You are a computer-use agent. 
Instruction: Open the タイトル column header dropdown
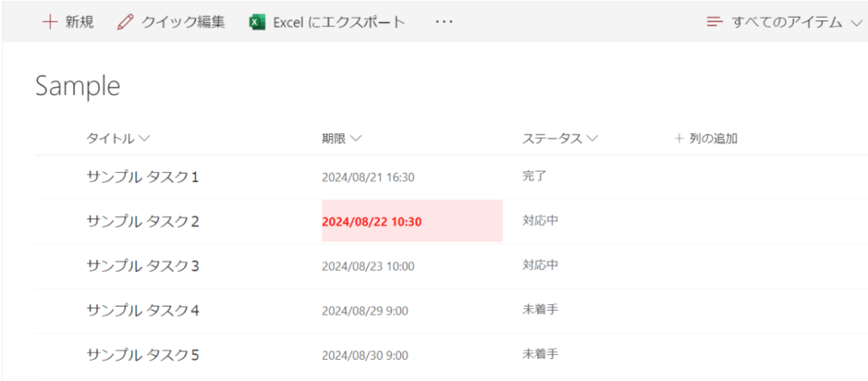[x=144, y=138]
